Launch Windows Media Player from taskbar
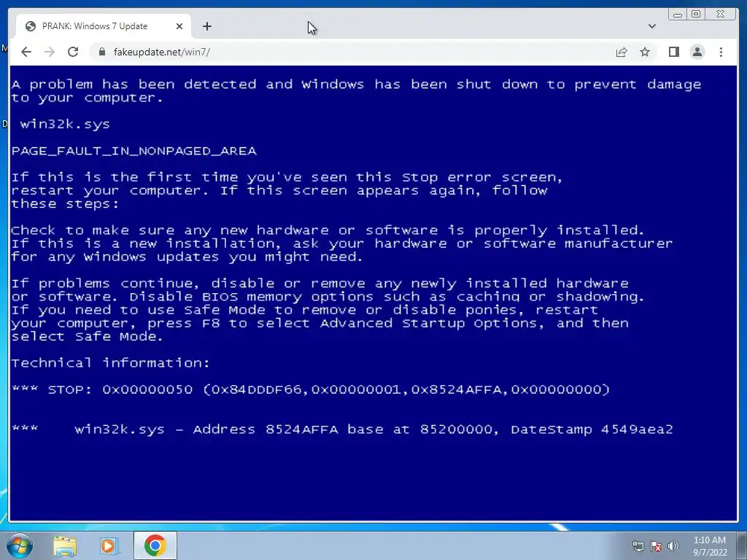This screenshot has height=560, width=747. pyautogui.click(x=108, y=546)
